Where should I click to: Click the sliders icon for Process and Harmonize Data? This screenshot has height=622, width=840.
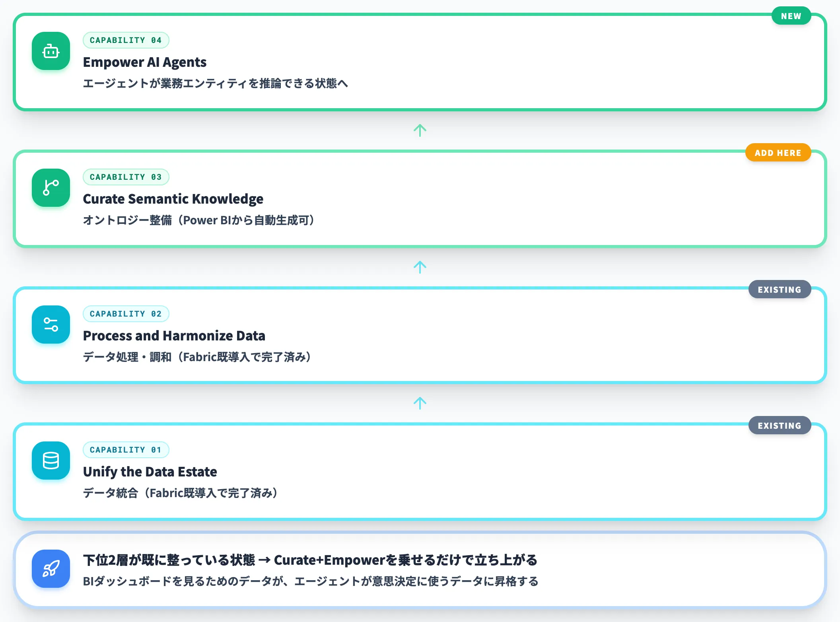[x=51, y=325]
